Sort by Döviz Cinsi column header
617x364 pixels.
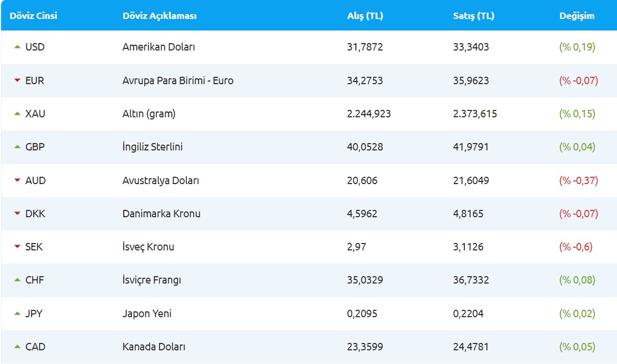(33, 16)
